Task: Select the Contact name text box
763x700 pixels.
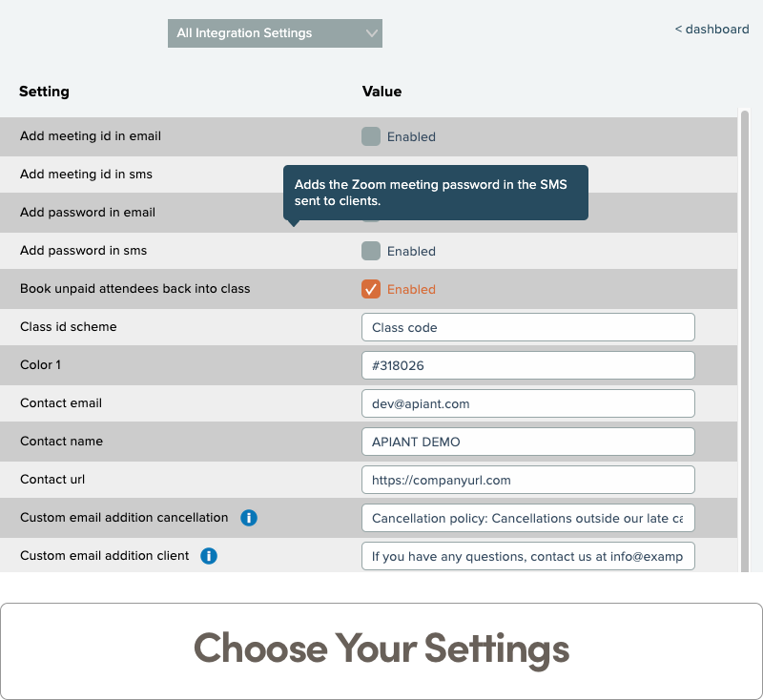Action: [527, 442]
